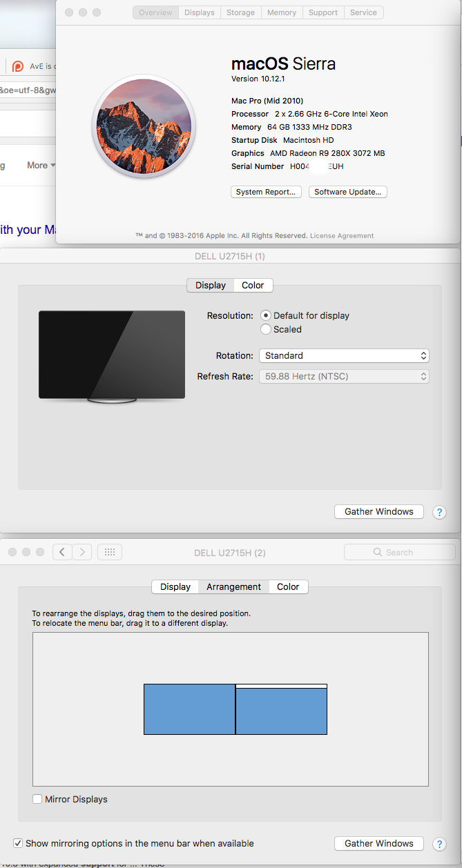The height and width of the screenshot is (868, 462).
Task: Open the License Agreement link
Action: (x=342, y=235)
